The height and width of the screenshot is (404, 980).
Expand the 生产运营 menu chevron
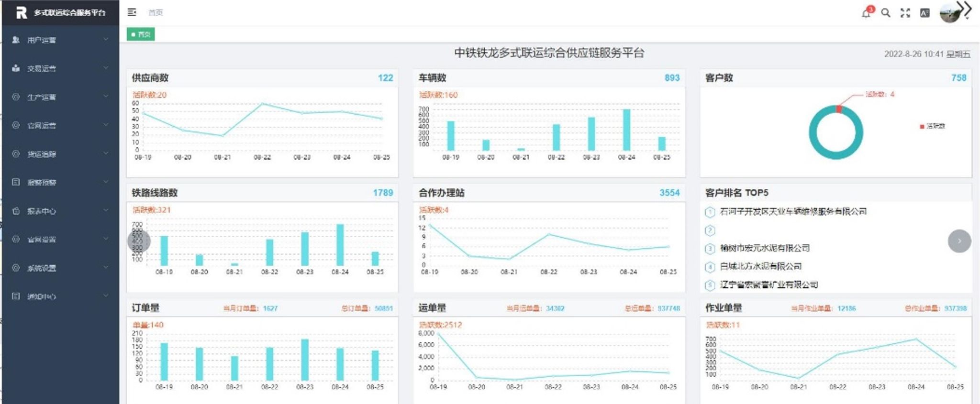pos(106,97)
